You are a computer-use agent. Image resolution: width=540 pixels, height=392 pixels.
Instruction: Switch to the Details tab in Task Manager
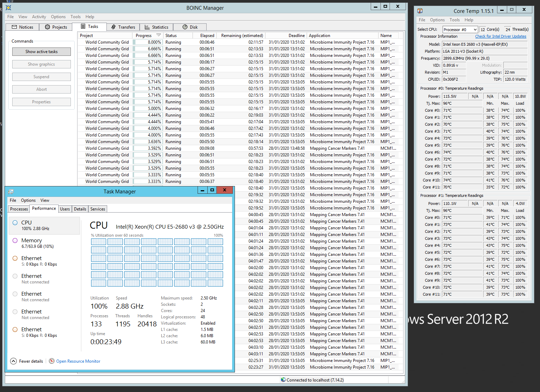pos(80,209)
